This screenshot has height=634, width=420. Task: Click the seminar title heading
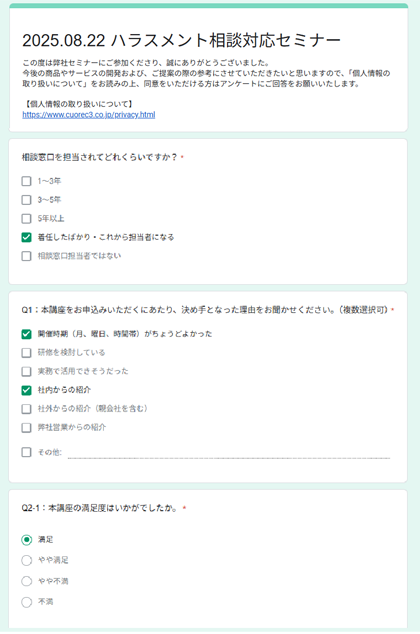pyautogui.click(x=182, y=40)
